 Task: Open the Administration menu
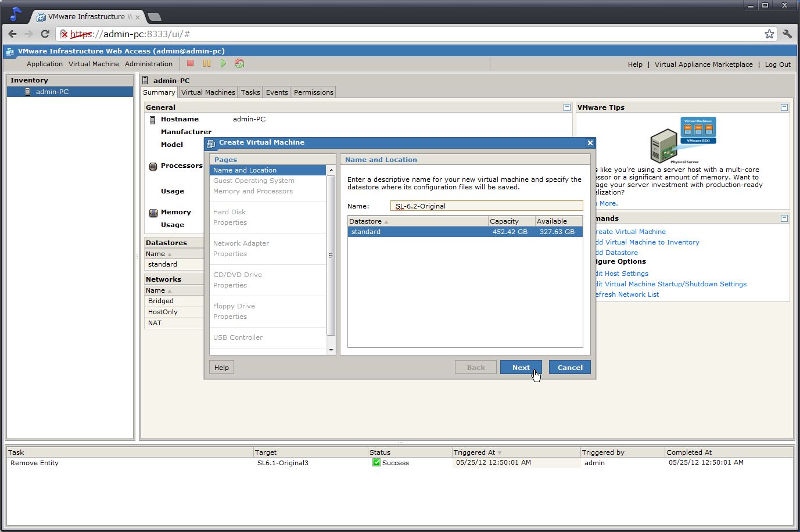(x=149, y=64)
